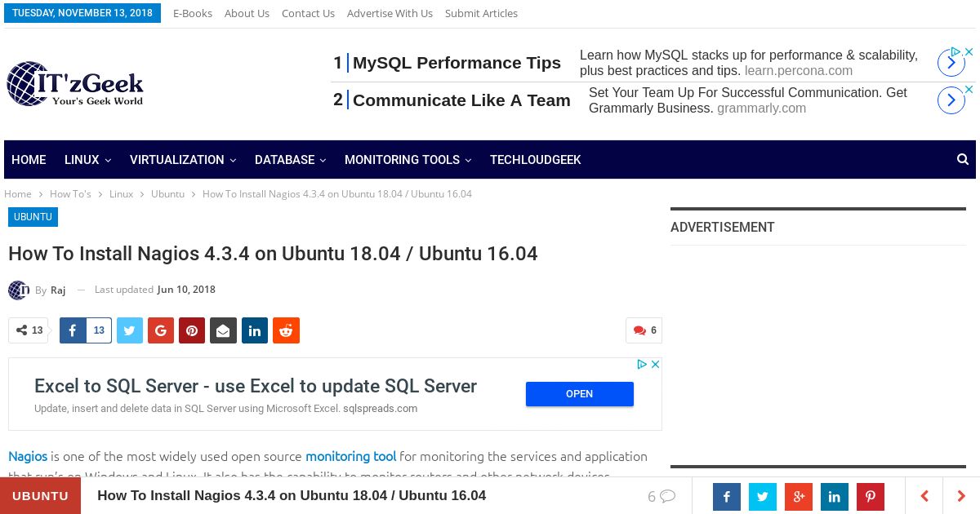This screenshot has height=514, width=980.
Task: Click article title in bottom sticky bar
Action: point(292,496)
